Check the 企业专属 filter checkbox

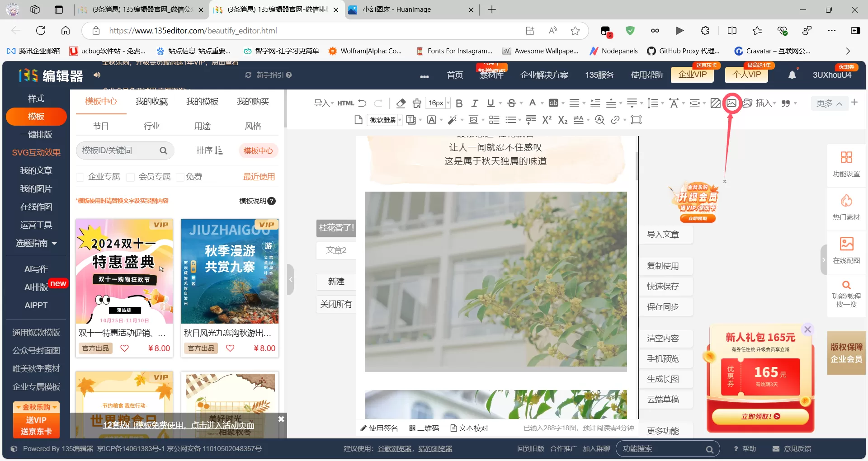click(80, 177)
